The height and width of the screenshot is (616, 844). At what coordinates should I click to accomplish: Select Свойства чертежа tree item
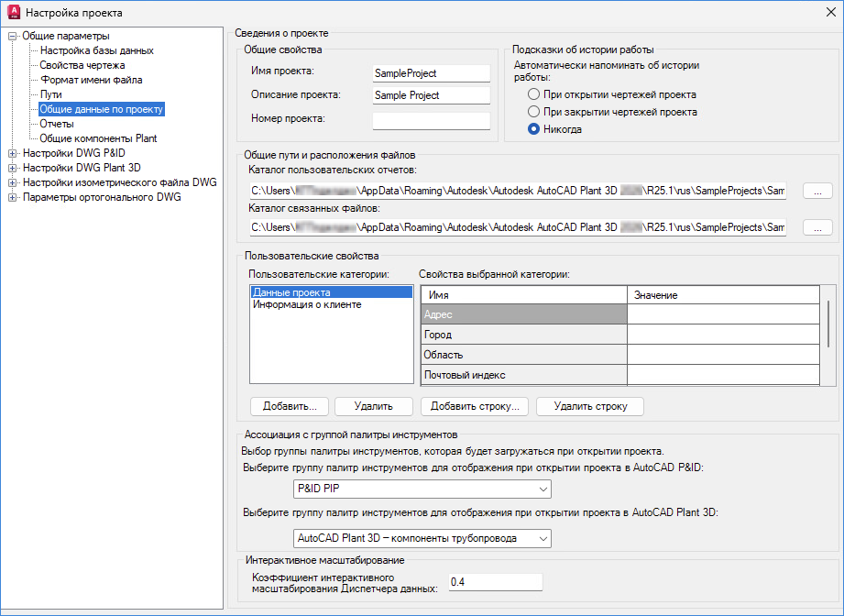(82, 65)
